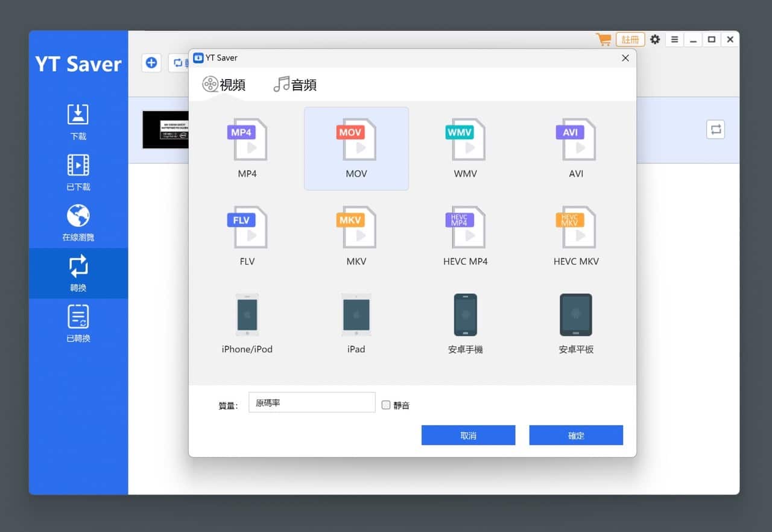The height and width of the screenshot is (532, 772).
Task: Click the 註冊 register button
Action: point(630,40)
